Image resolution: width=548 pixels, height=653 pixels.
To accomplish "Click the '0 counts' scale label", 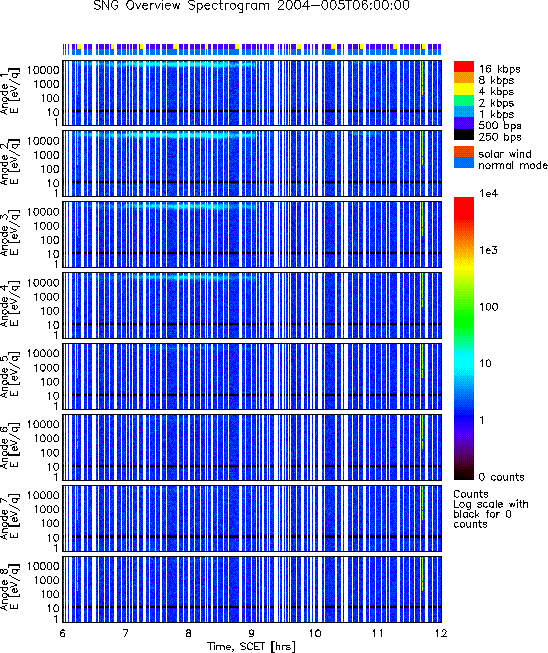I will (x=501, y=477).
